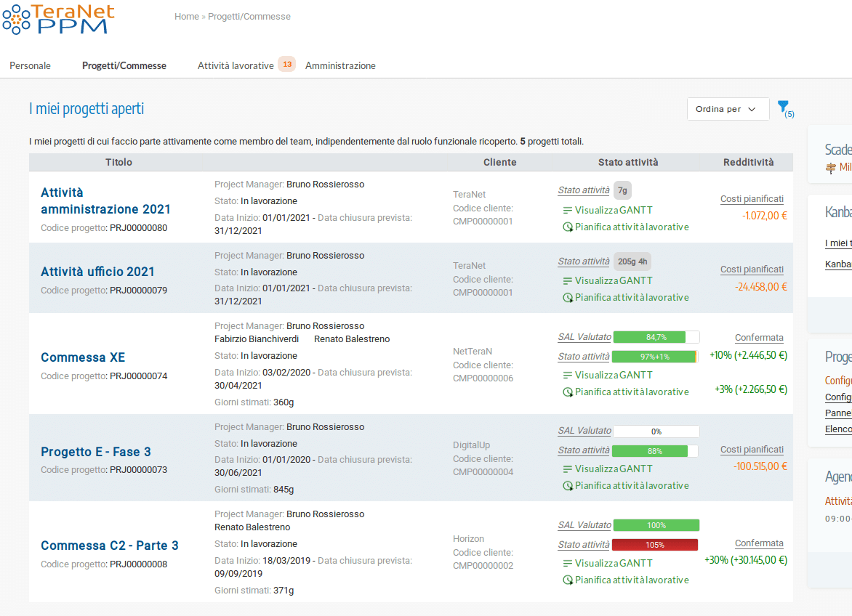Image resolution: width=852 pixels, height=616 pixels.
Task: Click the red 105% Stato attività bar
Action: (x=654, y=545)
